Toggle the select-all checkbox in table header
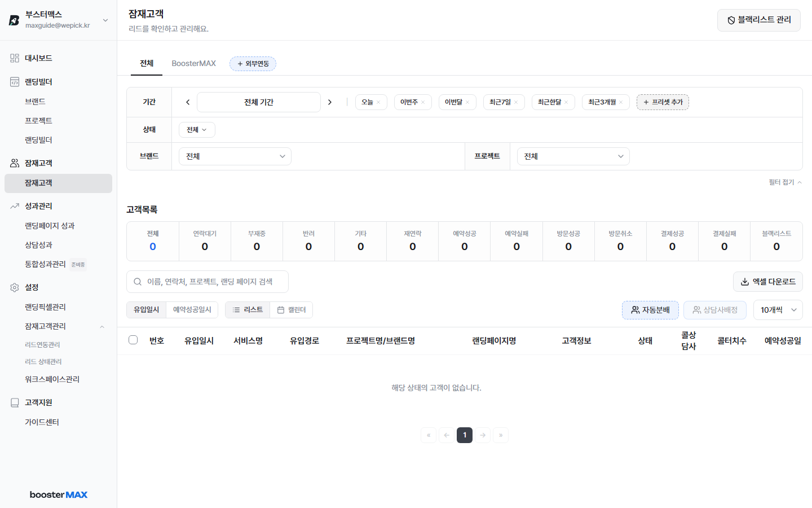 (x=133, y=340)
